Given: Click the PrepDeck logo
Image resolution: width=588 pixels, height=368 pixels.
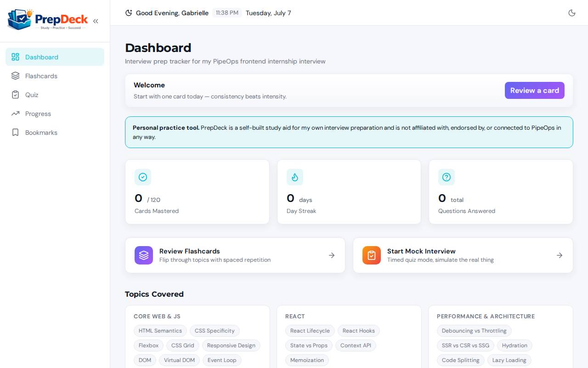Looking at the screenshot, I should 48,20.
